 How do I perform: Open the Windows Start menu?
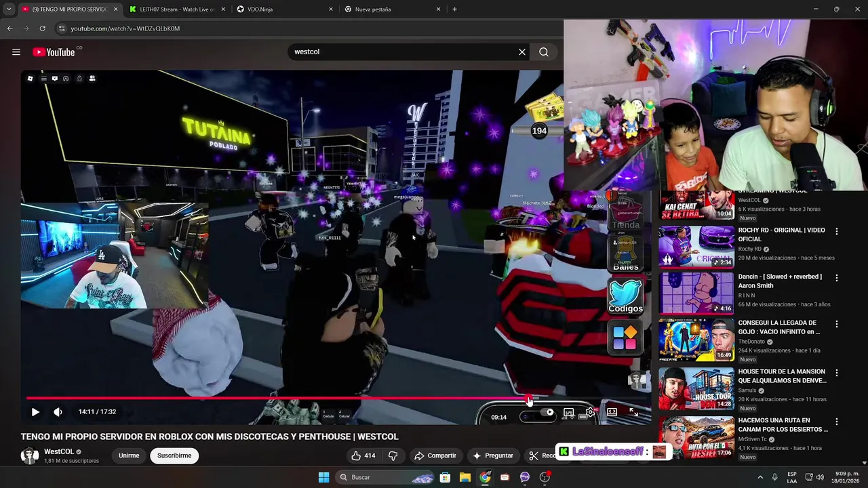[x=323, y=477]
